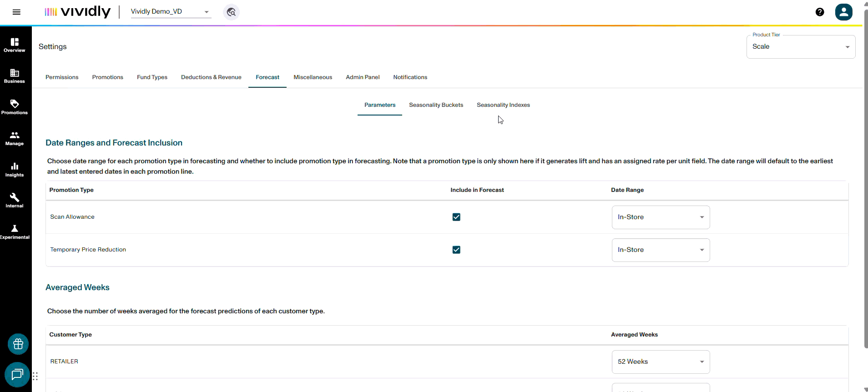This screenshot has width=868, height=392.
Task: Uncheck Include in Forecast for Temporary Price Reduction
Action: pyautogui.click(x=456, y=250)
